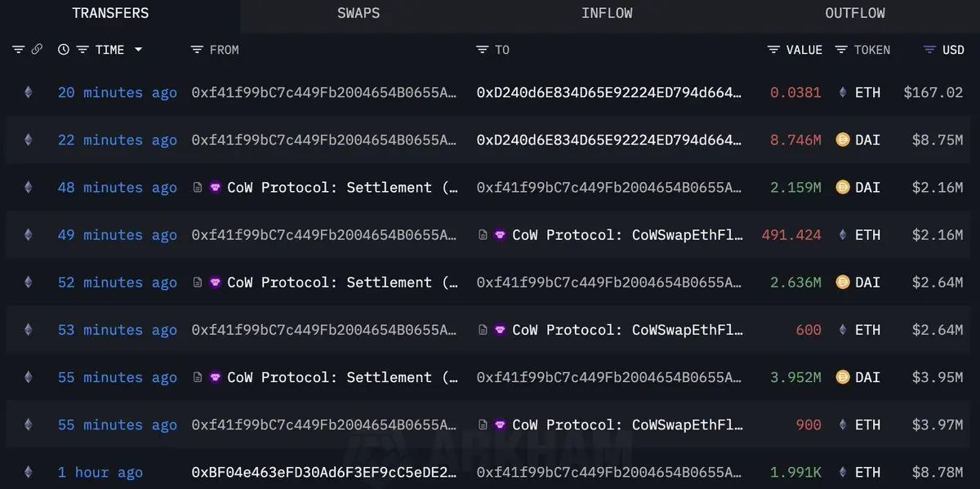Click ETH token icon in 49 minutes row
The height and width of the screenshot is (489, 980).
pyautogui.click(x=843, y=234)
